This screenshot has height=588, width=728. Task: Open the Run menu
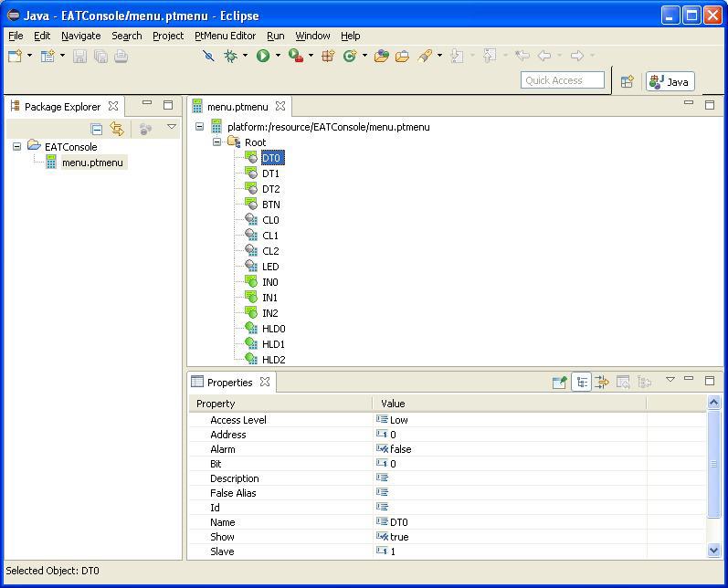pyautogui.click(x=275, y=36)
